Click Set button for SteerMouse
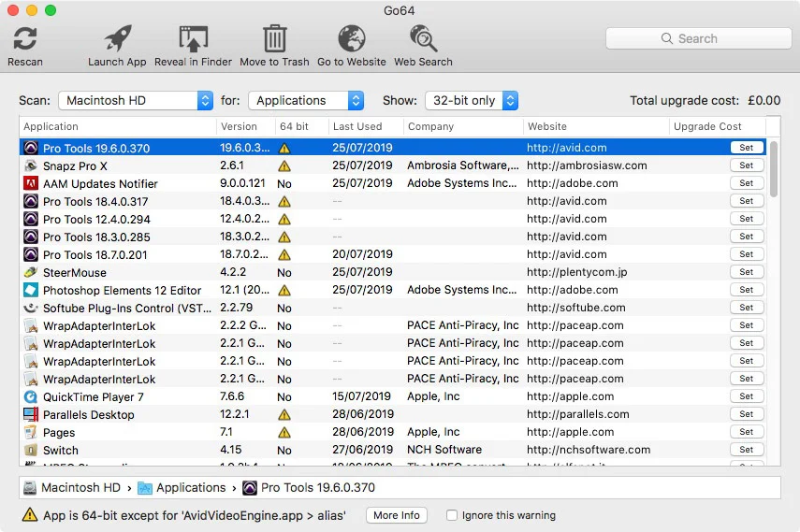The width and height of the screenshot is (800, 532). click(x=747, y=272)
